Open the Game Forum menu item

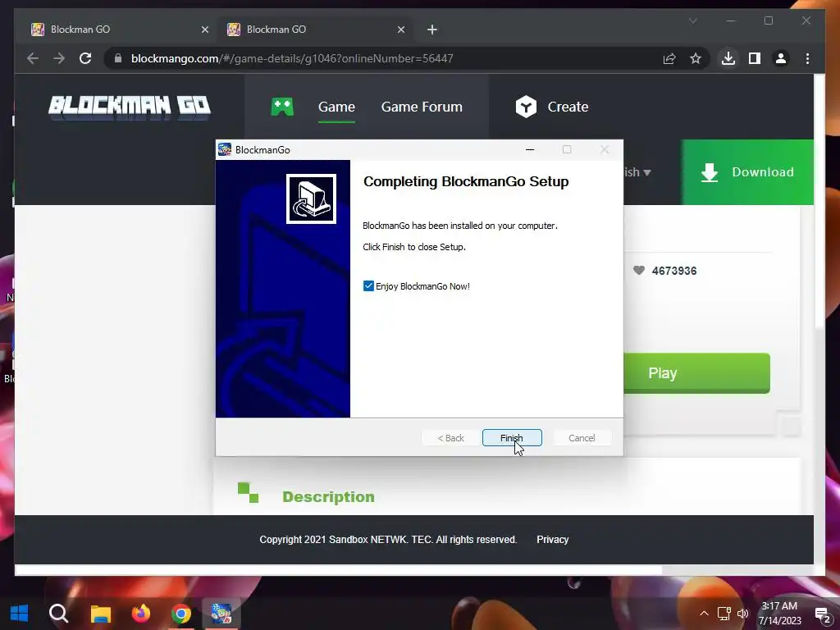click(422, 107)
